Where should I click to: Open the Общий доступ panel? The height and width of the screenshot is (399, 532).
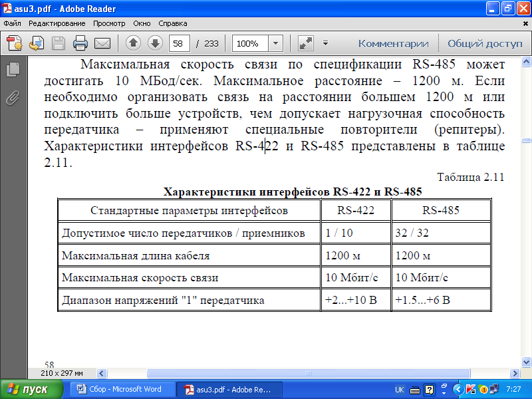(485, 43)
